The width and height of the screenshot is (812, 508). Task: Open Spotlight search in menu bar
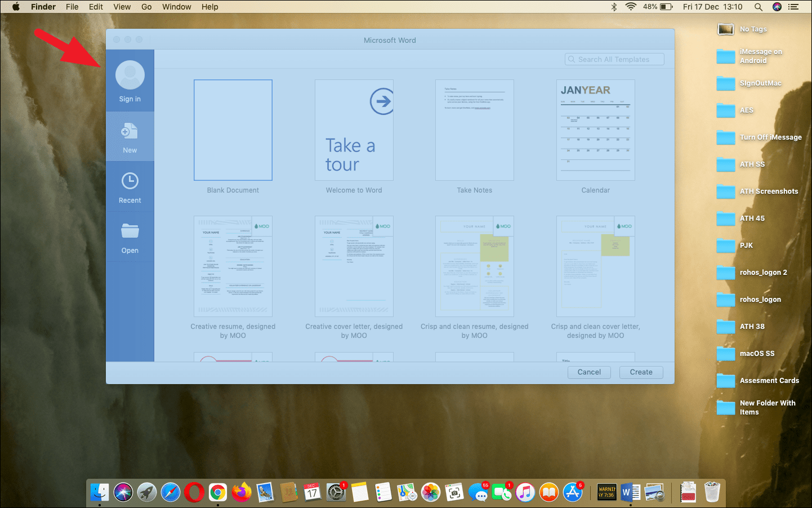pos(759,7)
